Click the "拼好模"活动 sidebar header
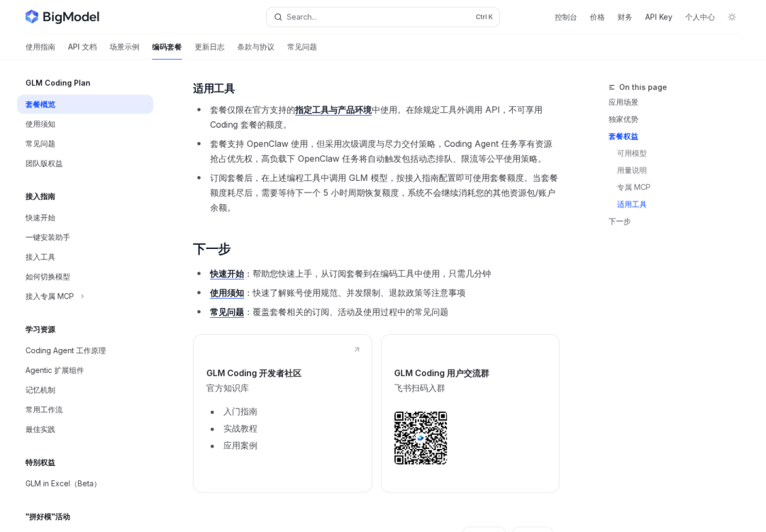The width and height of the screenshot is (766, 532). tap(48, 517)
